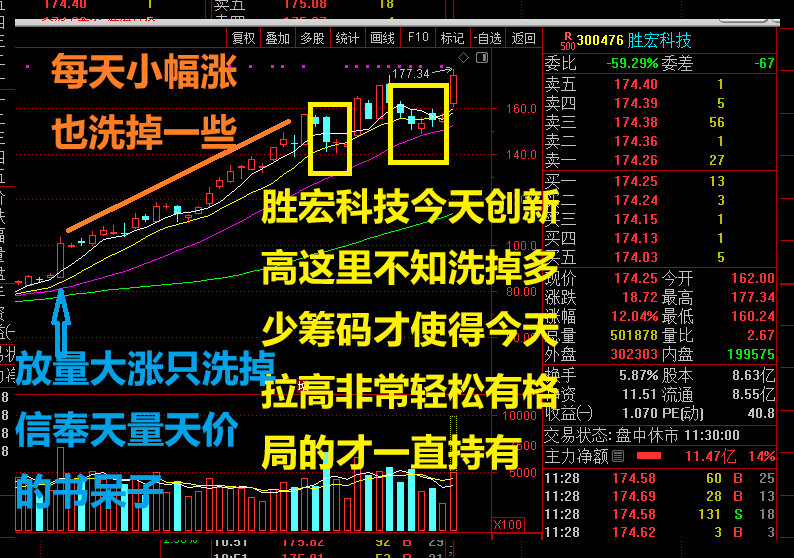Click the 流通 value 8.55亿
The width and height of the screenshot is (794, 558).
pyautogui.click(x=753, y=394)
